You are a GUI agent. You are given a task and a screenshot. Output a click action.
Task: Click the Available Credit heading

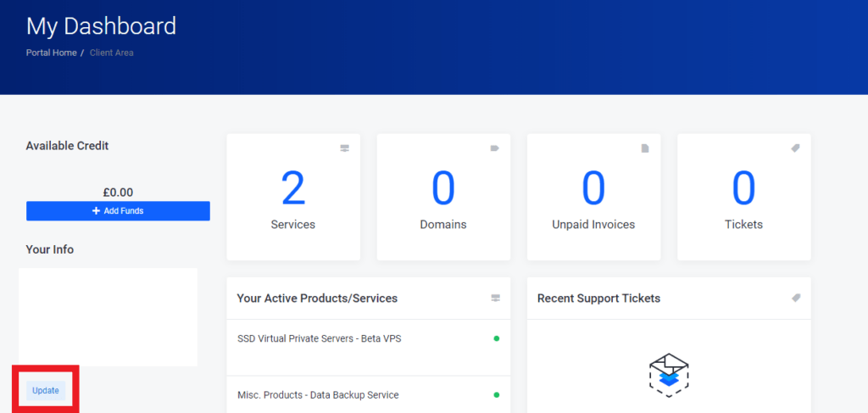tap(68, 146)
